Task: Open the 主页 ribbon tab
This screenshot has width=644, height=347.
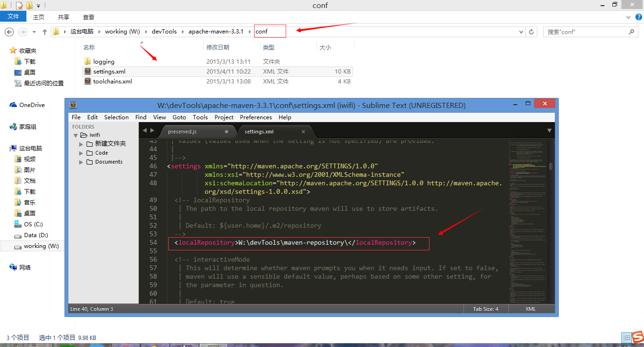Action: 39,17
